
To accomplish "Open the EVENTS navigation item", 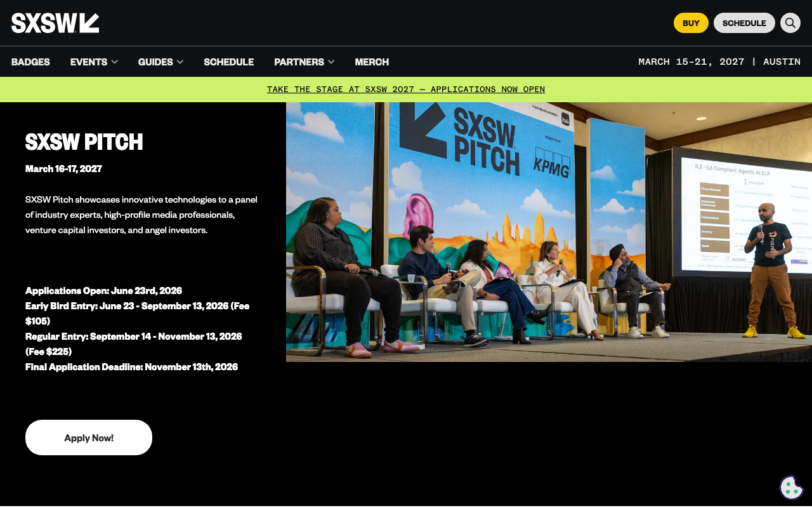I will click(89, 62).
